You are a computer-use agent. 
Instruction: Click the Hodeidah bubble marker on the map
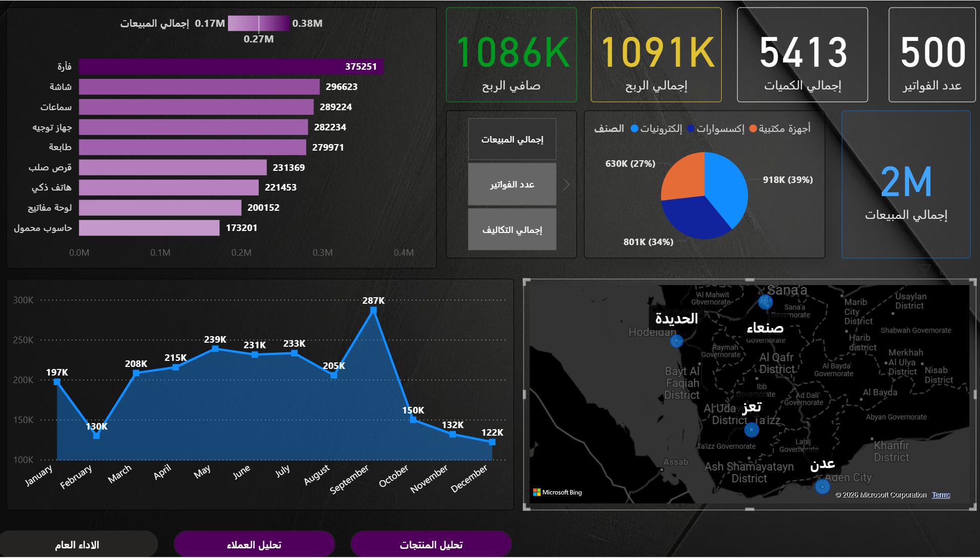click(676, 341)
